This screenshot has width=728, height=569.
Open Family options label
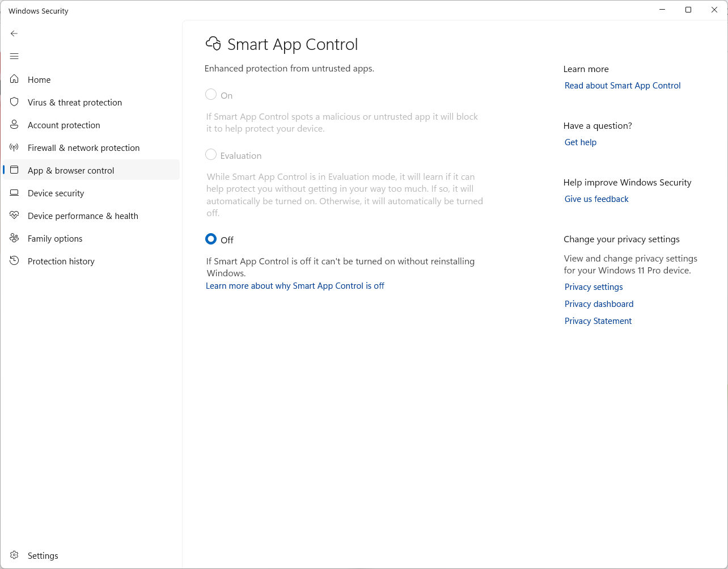55,238
